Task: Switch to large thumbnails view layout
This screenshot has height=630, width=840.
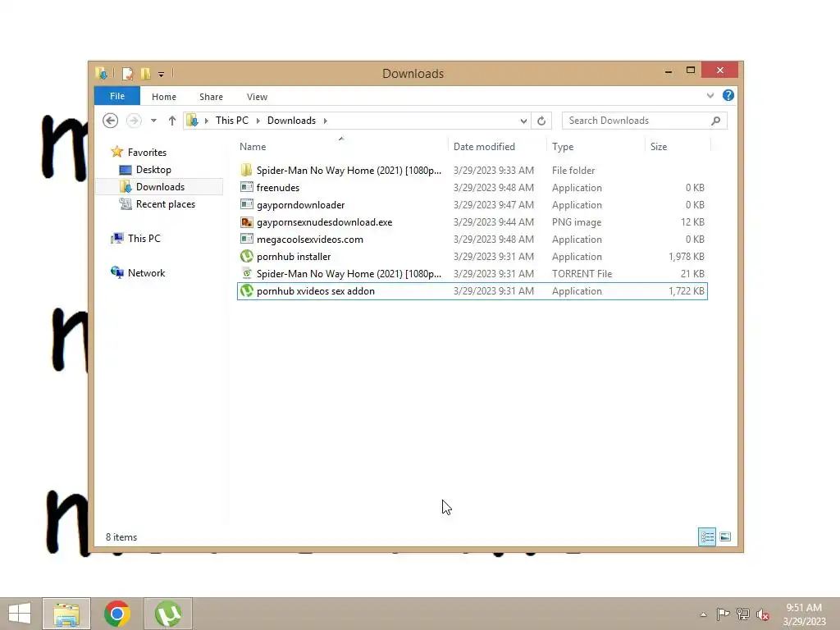Action: [x=725, y=536]
